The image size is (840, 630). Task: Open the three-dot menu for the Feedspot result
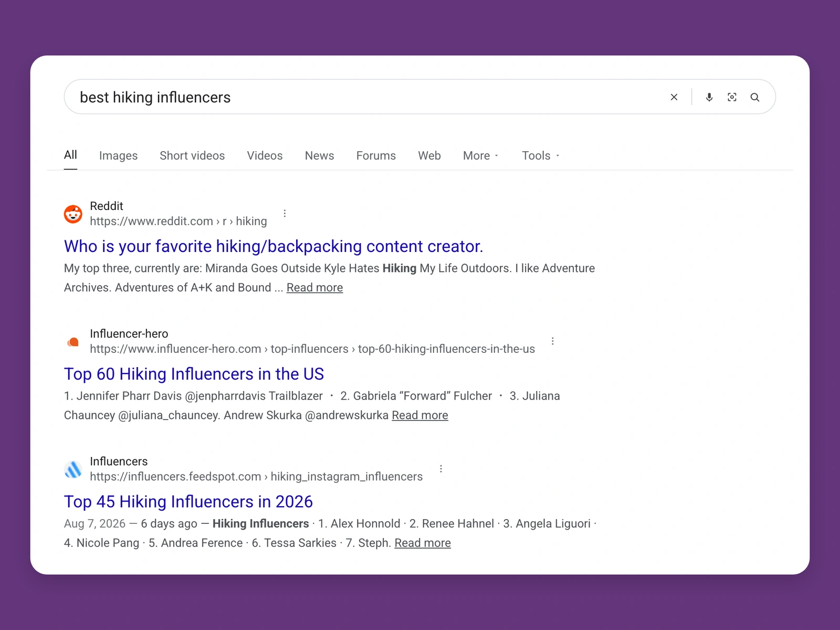[x=441, y=469]
